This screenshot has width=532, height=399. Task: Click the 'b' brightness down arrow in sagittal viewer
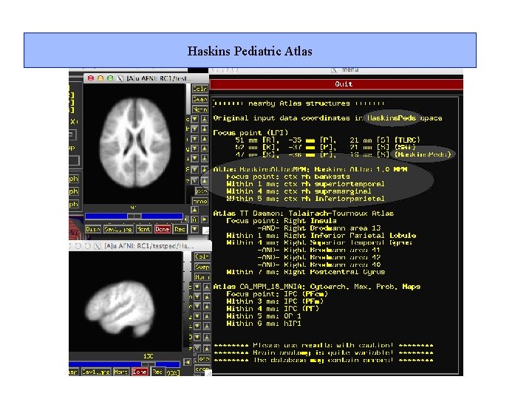click(197, 297)
